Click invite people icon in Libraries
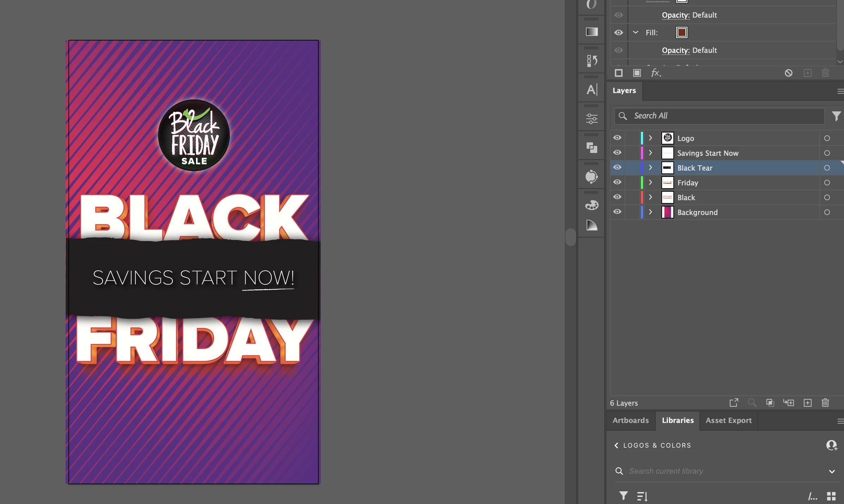 (x=831, y=445)
